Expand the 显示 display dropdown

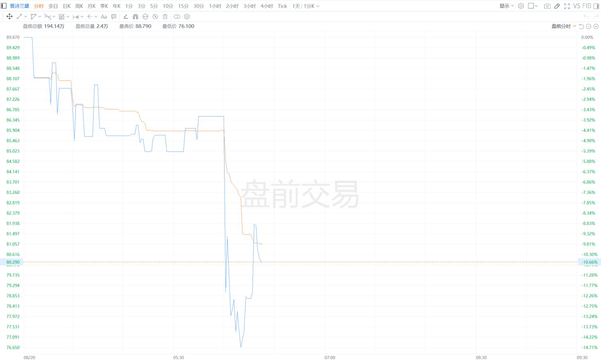507,6
